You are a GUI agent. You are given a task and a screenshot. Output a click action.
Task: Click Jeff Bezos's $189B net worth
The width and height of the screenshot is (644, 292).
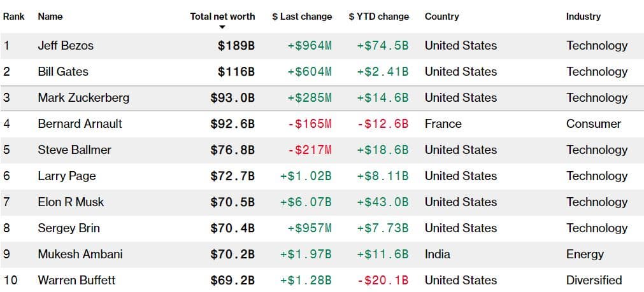click(236, 46)
